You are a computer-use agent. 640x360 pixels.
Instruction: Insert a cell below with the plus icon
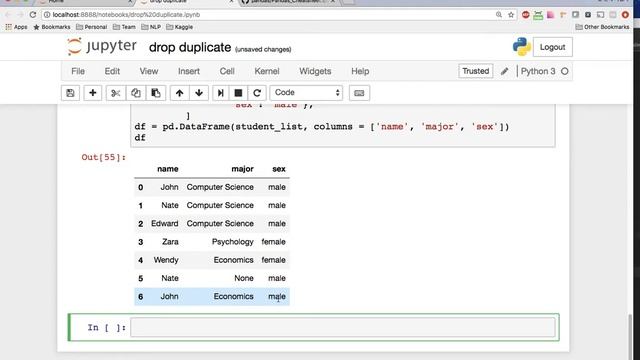click(x=93, y=93)
